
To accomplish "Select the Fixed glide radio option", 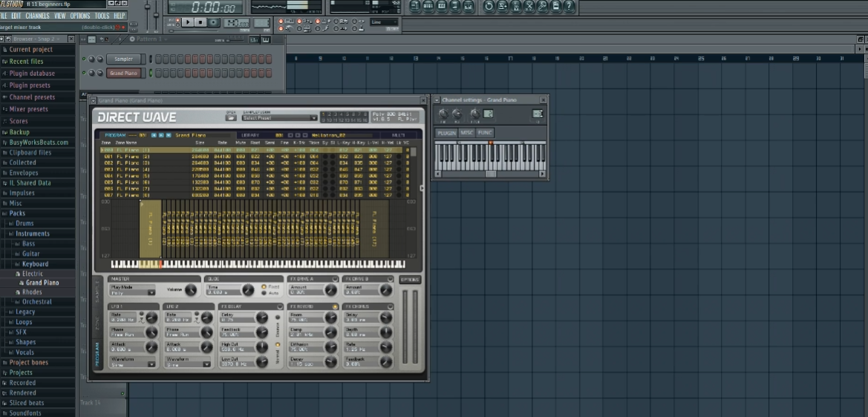I will [x=264, y=287].
